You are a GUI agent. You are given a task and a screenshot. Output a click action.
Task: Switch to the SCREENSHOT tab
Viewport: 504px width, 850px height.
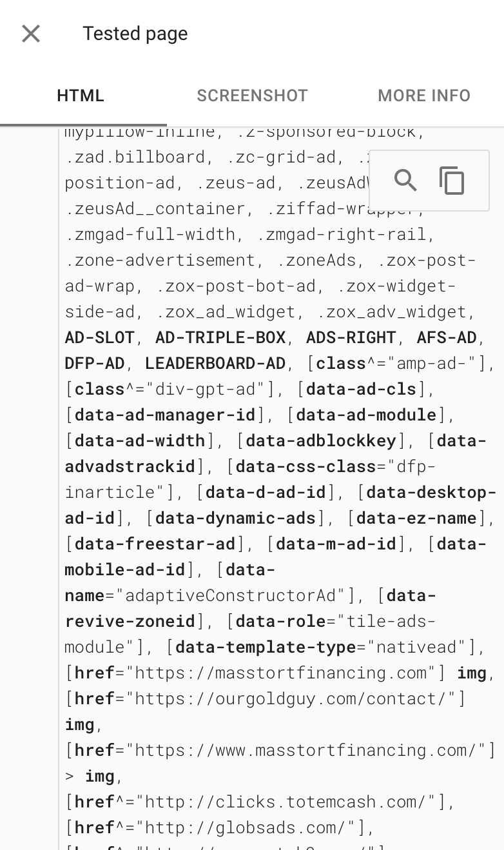tap(252, 95)
